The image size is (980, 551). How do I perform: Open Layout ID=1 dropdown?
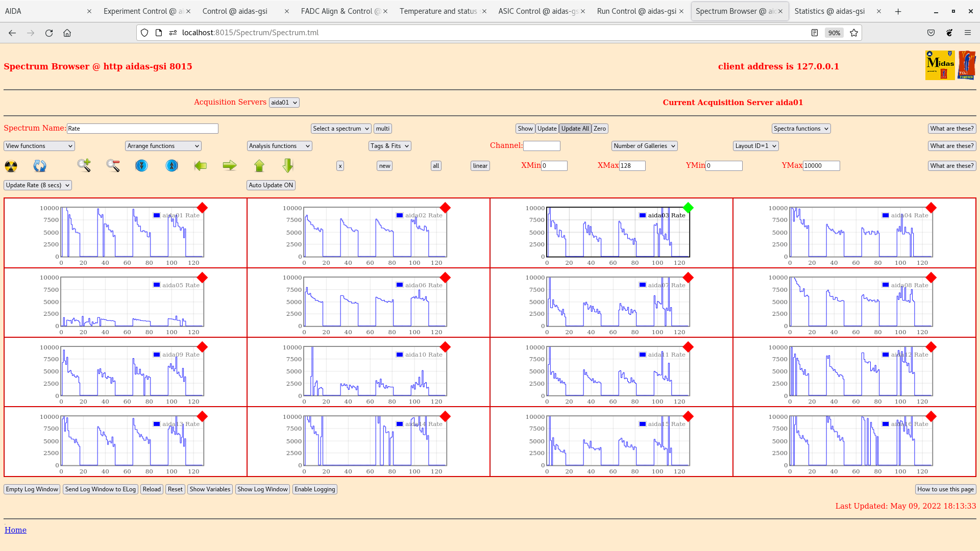(x=756, y=146)
